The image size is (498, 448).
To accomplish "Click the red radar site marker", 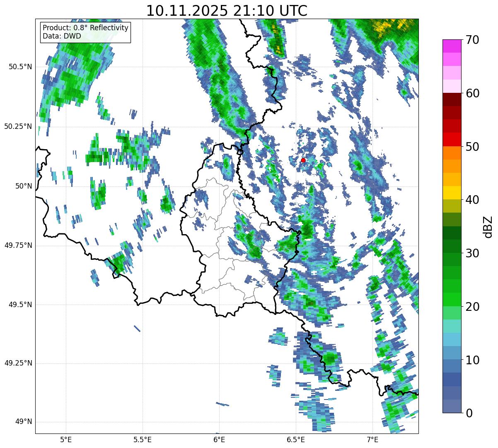I will point(303,160).
